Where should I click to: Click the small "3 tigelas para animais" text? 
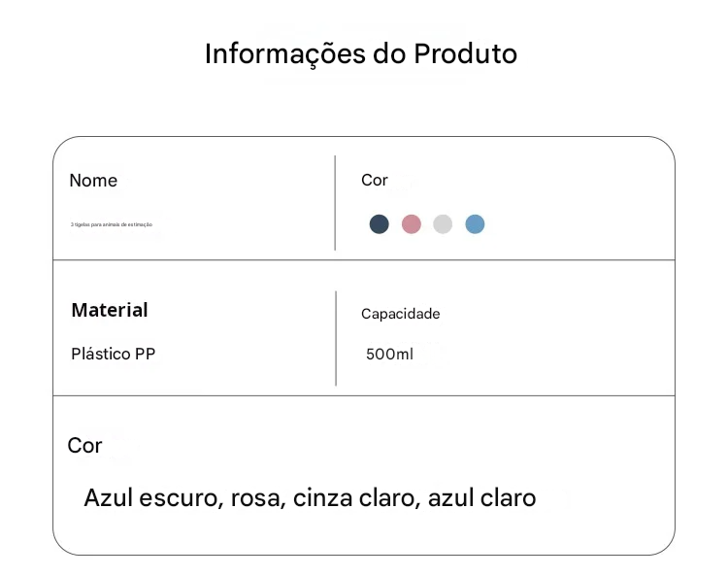coord(111,224)
